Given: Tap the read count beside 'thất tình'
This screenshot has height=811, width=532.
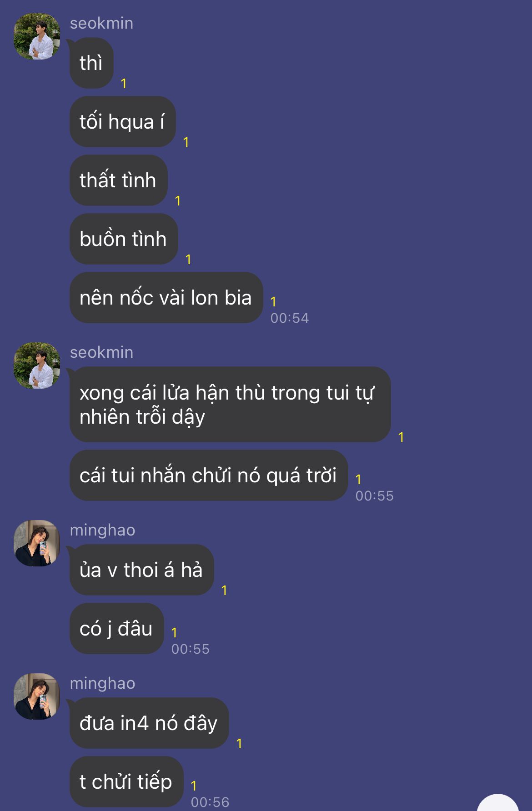Looking at the screenshot, I should point(178,201).
